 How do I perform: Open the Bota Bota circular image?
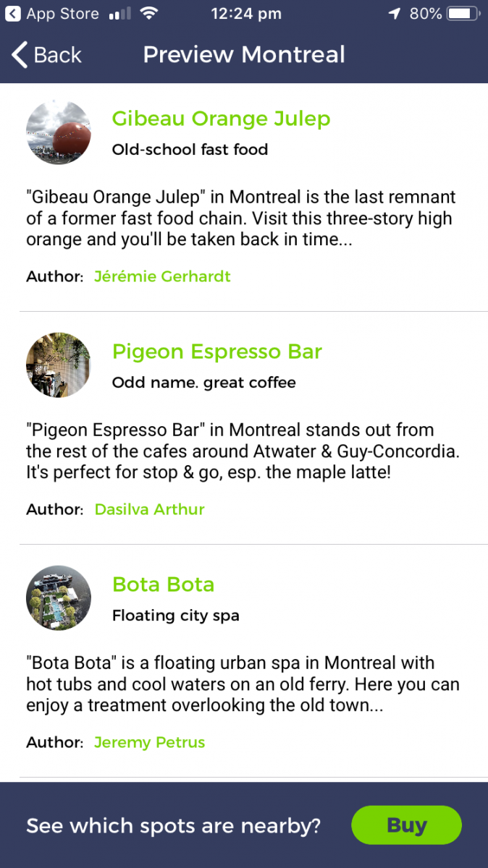(x=59, y=598)
